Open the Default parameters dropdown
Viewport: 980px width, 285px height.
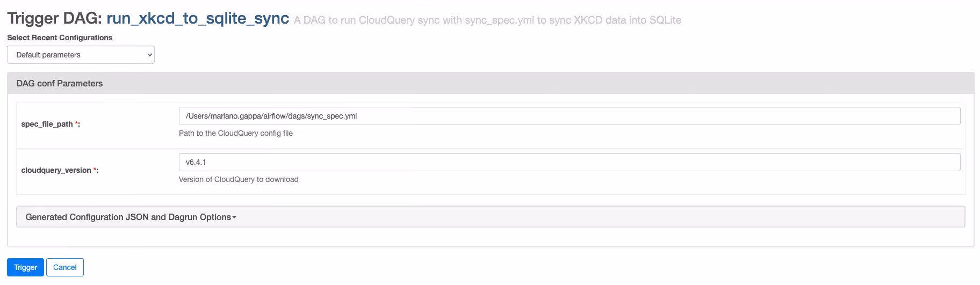pyautogui.click(x=81, y=55)
